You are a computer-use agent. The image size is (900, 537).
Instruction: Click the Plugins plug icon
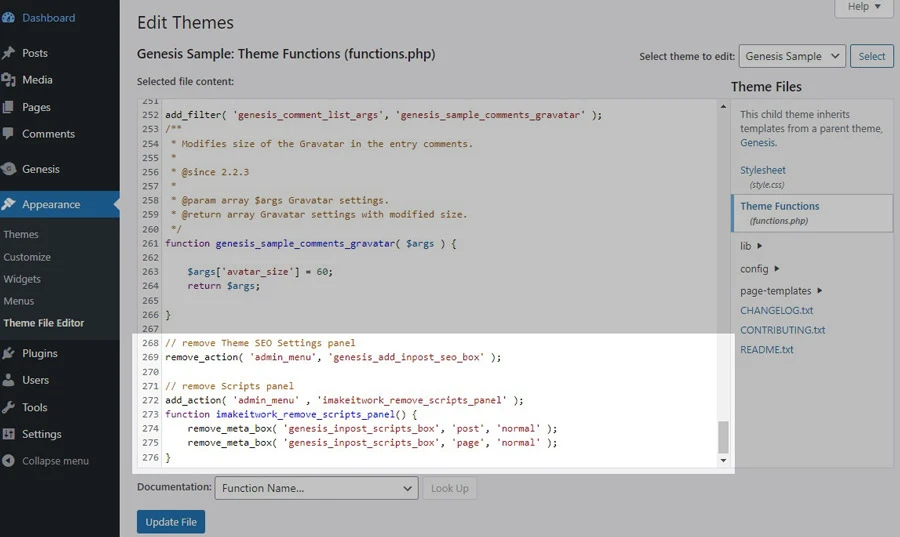coord(8,353)
